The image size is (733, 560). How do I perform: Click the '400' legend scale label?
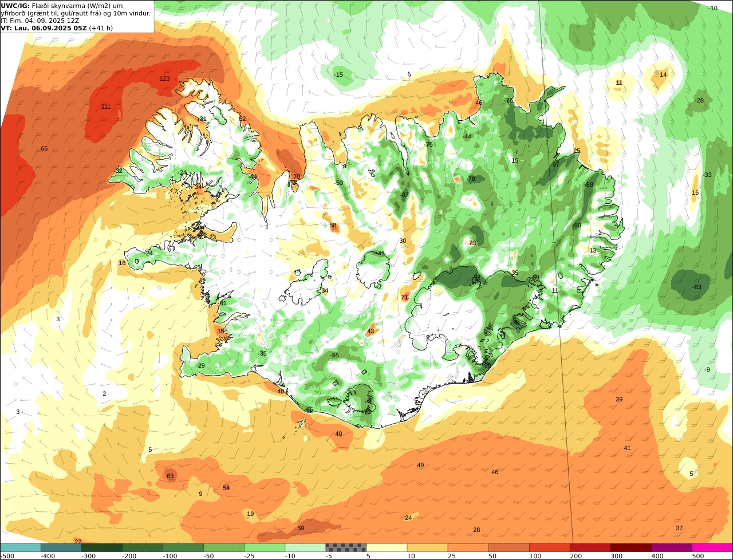[x=657, y=556]
